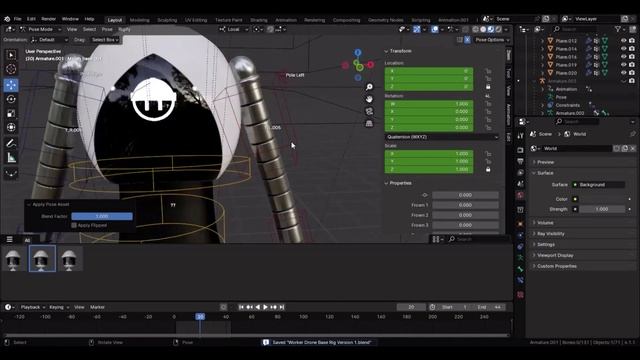The height and width of the screenshot is (360, 640).
Task: Disable Plane.020 in renders camera icon
Action: click(x=632, y=73)
